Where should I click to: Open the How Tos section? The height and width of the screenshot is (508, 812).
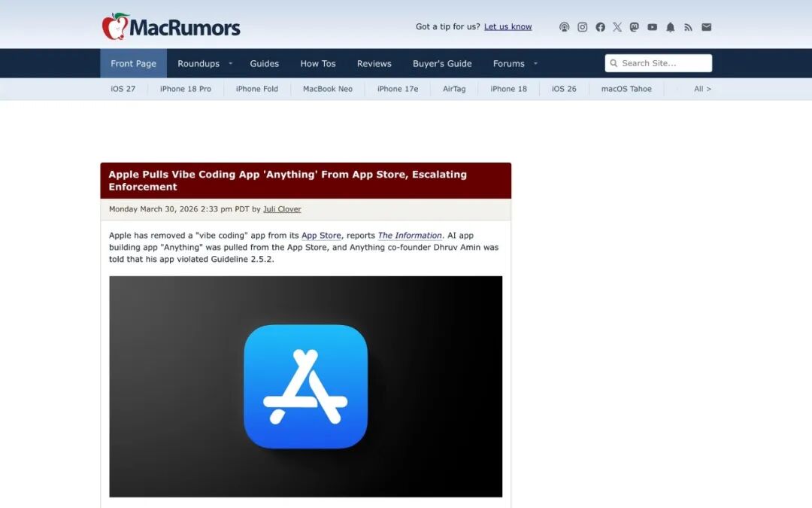(318, 63)
